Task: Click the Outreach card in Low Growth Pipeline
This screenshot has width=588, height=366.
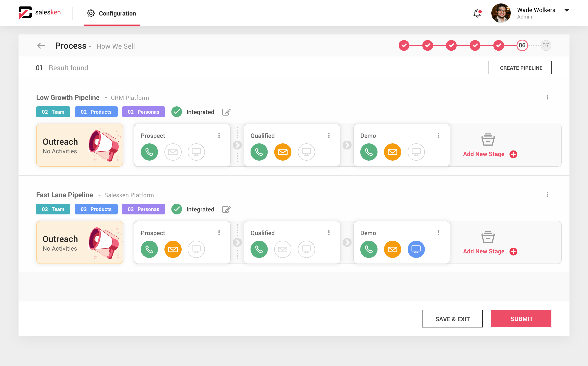Action: (80, 145)
